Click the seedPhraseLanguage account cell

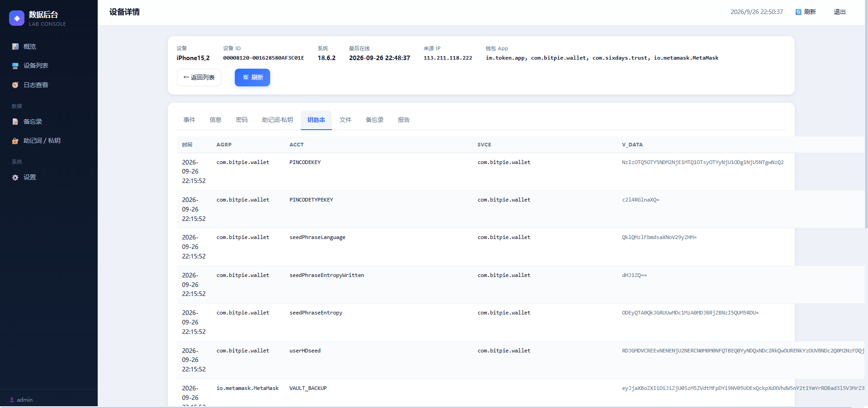[318, 237]
